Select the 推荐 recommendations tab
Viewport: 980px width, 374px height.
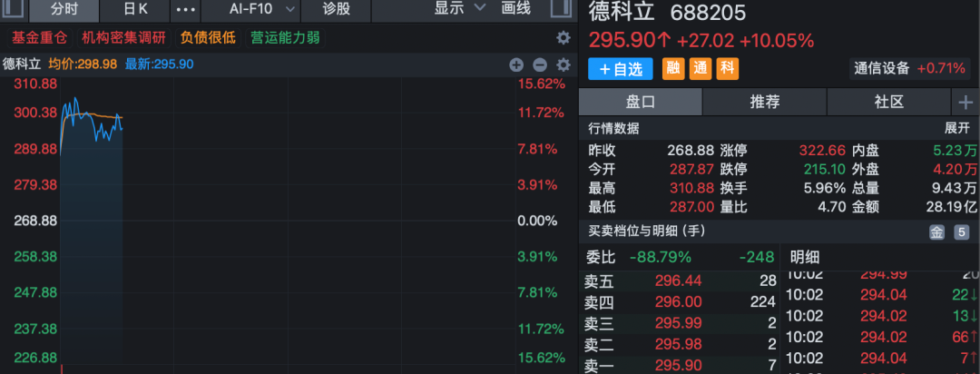pos(764,102)
